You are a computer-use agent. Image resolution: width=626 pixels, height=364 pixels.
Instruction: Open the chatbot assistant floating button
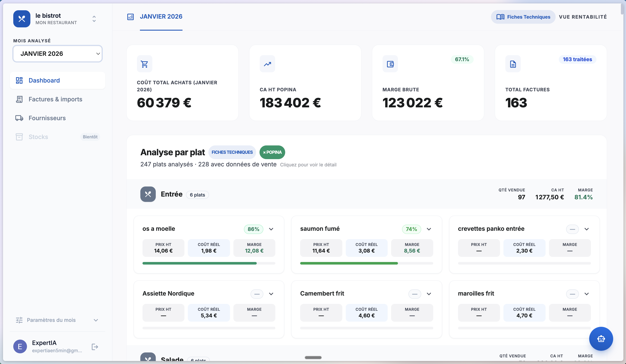coord(601,339)
